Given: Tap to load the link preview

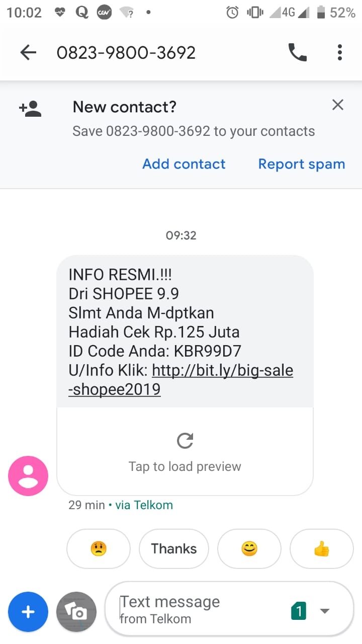Looking at the screenshot, I should [185, 466].
